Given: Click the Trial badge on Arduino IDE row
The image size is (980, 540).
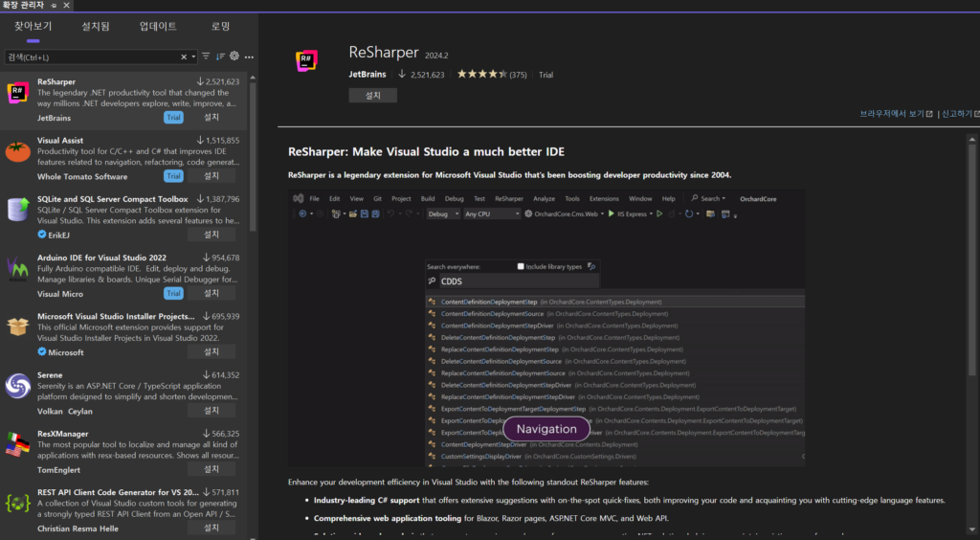Looking at the screenshot, I should coord(174,293).
